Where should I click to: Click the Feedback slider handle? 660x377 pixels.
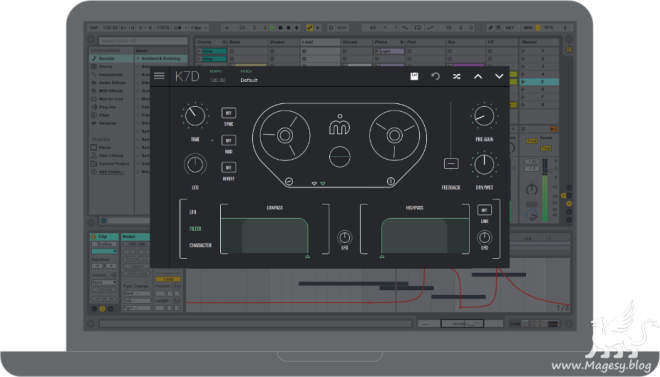[x=451, y=163]
